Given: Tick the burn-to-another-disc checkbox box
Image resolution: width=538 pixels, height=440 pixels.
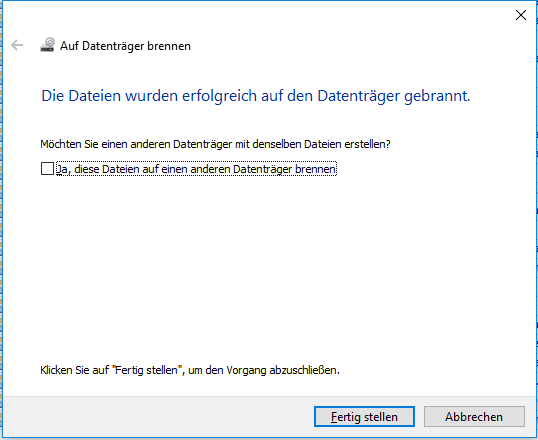Looking at the screenshot, I should 47,169.
